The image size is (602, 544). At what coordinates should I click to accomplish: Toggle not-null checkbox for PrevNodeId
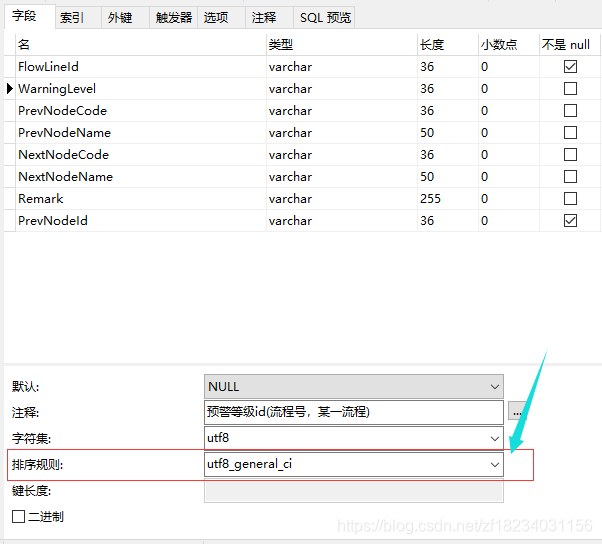coord(570,220)
